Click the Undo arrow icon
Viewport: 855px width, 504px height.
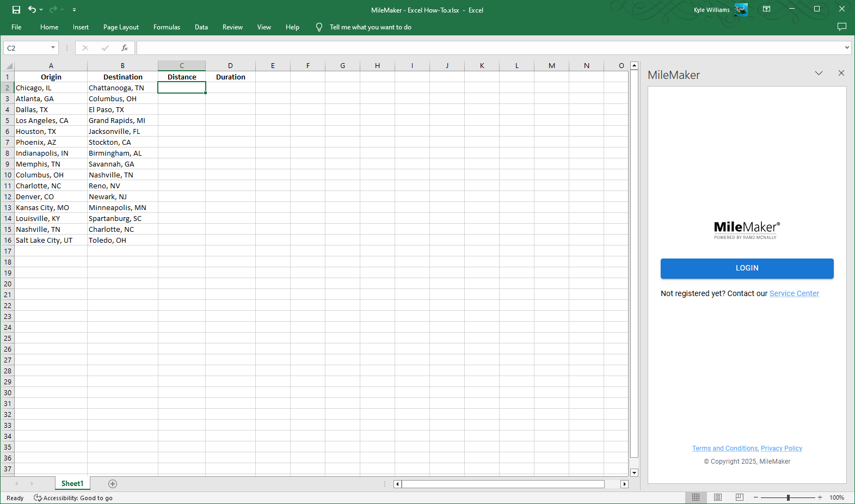(32, 9)
